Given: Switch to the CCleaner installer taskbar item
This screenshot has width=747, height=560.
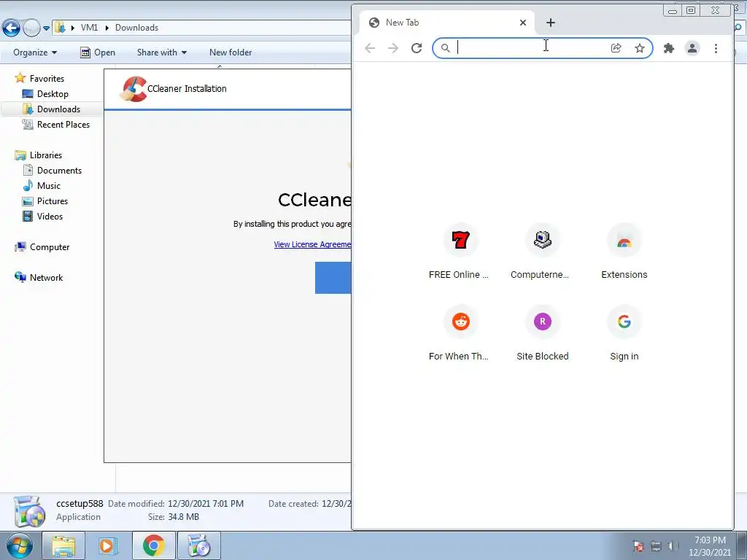Looking at the screenshot, I should 199,545.
